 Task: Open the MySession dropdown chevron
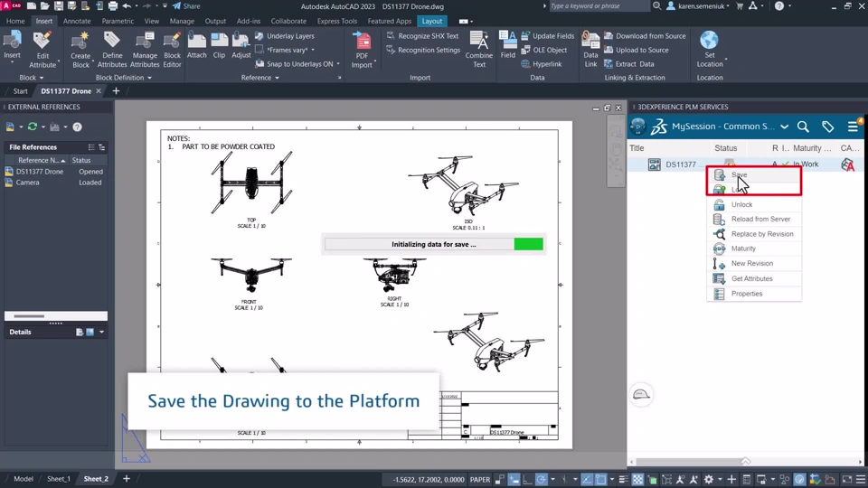point(785,127)
